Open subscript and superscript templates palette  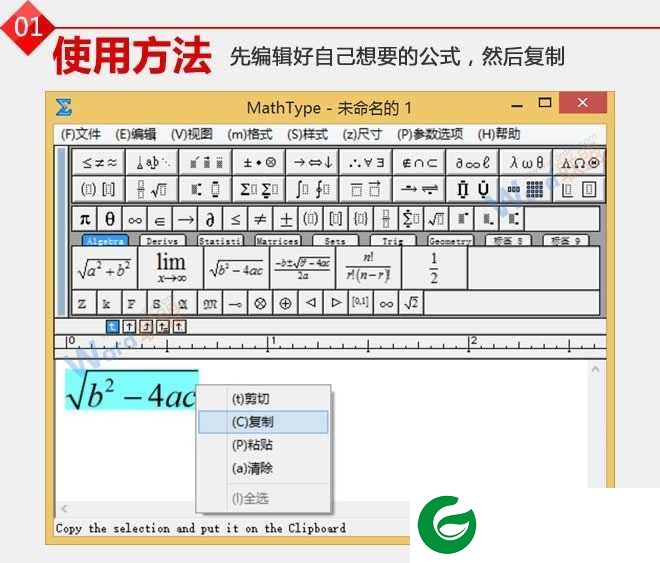click(205, 189)
